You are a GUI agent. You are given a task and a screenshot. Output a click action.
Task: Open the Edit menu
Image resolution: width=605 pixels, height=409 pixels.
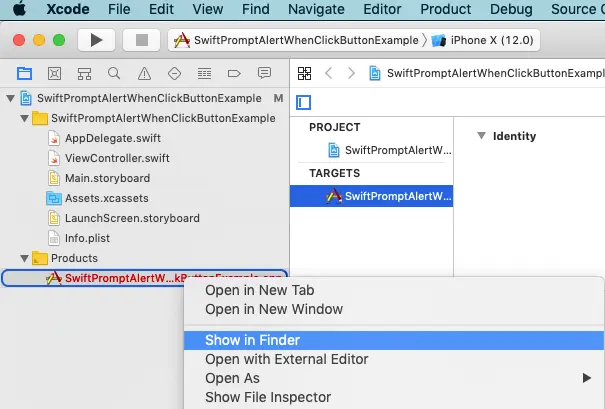(161, 9)
